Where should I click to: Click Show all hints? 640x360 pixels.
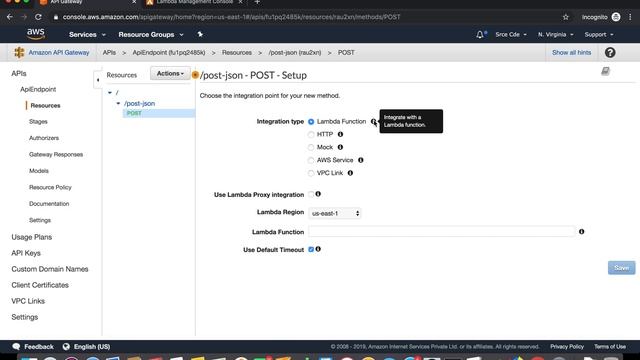(571, 53)
